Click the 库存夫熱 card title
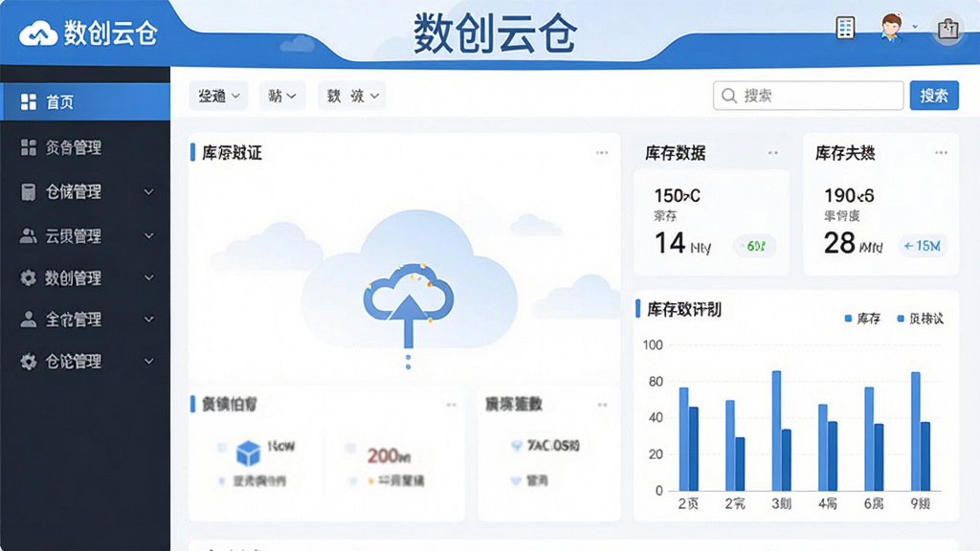 (845, 153)
